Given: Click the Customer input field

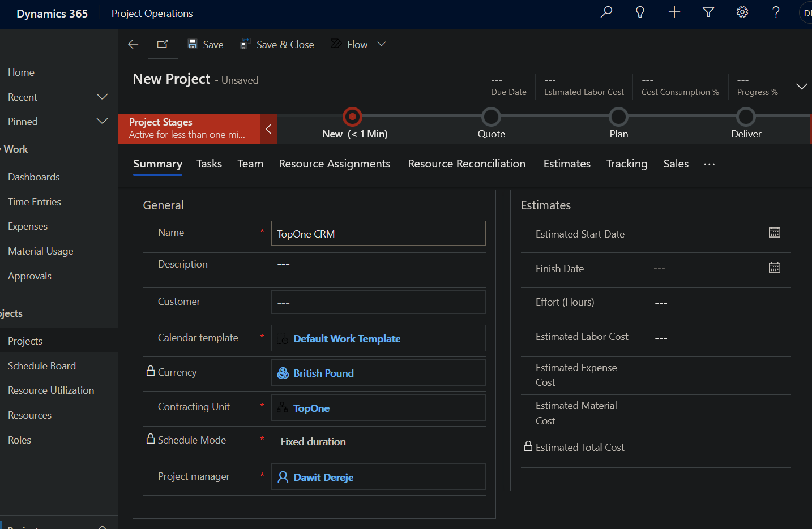Looking at the screenshot, I should click(x=378, y=302).
